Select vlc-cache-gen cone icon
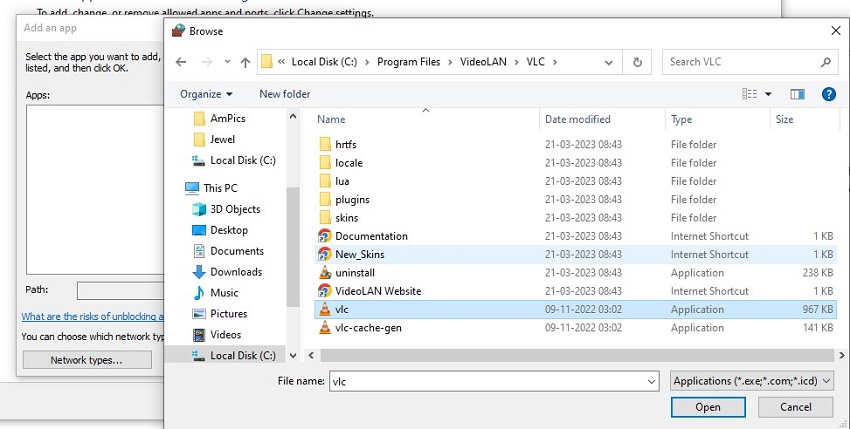Viewport: 850px width, 429px height. [x=325, y=328]
